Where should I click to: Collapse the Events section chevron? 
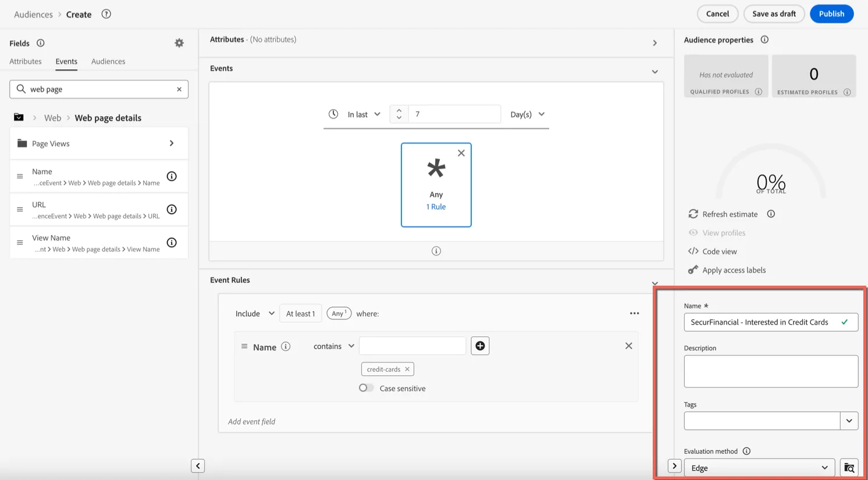(x=654, y=72)
